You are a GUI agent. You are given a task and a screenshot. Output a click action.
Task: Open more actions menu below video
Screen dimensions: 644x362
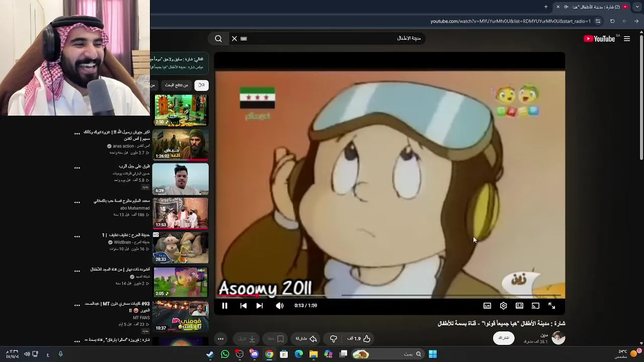tap(220, 339)
